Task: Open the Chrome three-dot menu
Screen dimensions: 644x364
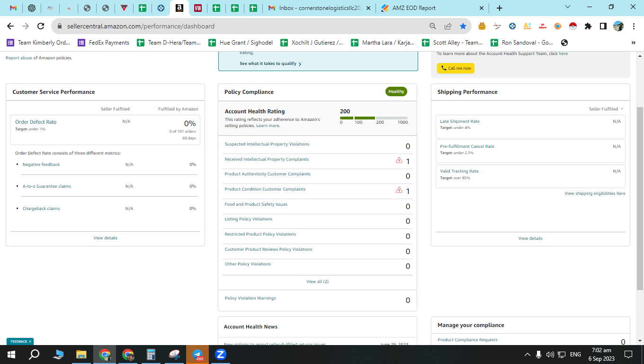Action: pos(633,26)
